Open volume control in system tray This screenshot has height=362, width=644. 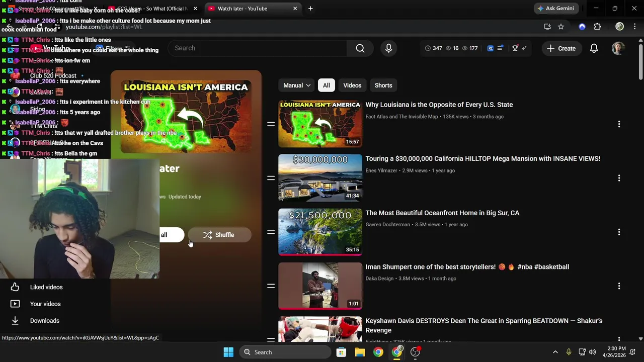(593, 352)
